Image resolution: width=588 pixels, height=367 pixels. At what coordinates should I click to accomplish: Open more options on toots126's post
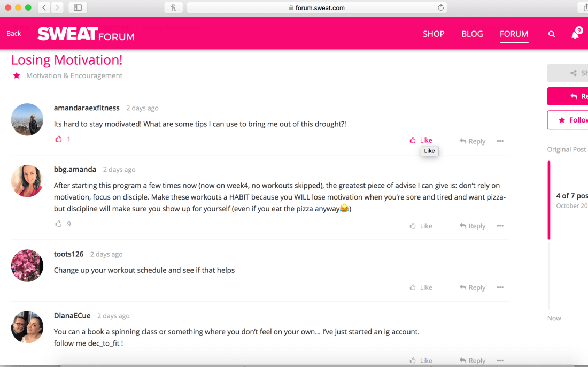point(500,287)
